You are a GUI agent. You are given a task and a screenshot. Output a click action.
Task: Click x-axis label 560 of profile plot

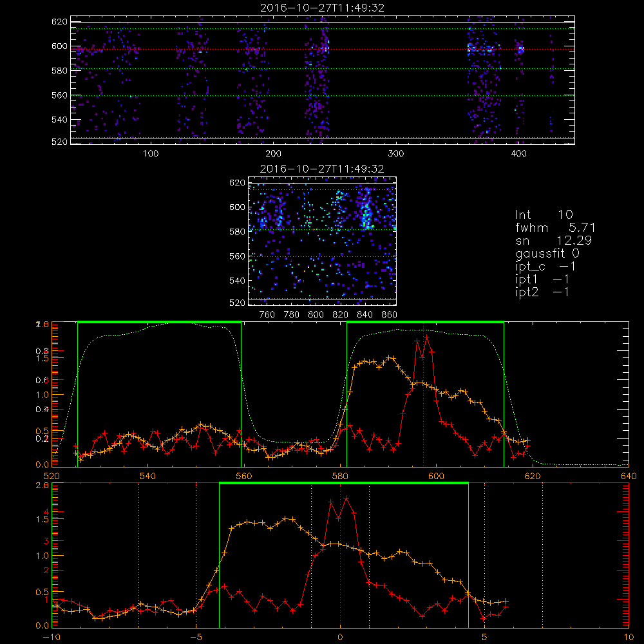243,476
